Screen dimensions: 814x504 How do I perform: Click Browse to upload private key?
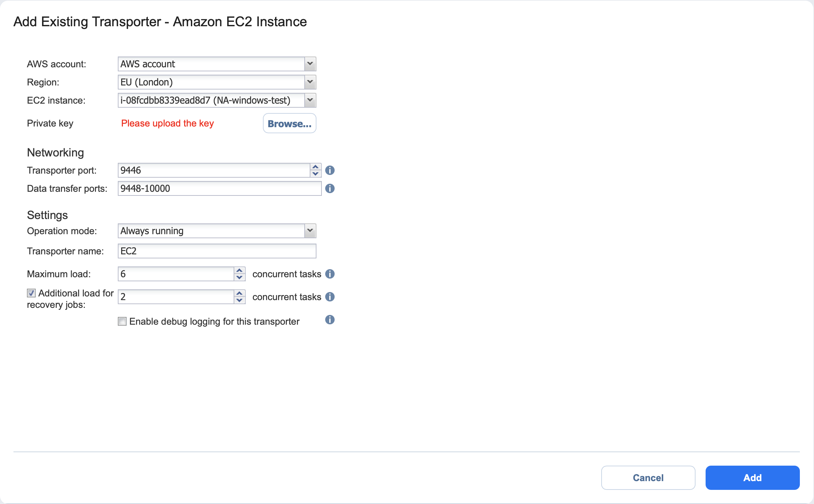[x=289, y=123]
